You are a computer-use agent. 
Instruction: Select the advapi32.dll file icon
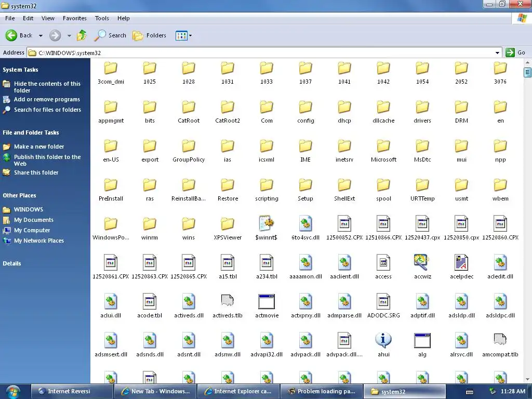click(x=267, y=341)
